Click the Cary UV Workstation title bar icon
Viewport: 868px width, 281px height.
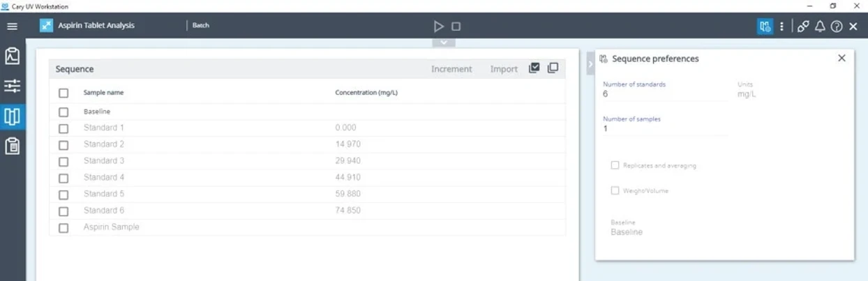[6, 6]
